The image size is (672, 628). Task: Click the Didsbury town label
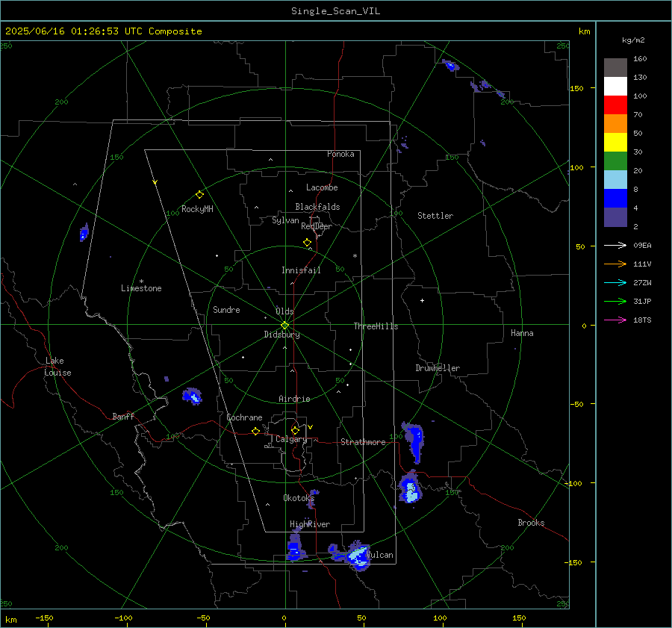click(281, 335)
